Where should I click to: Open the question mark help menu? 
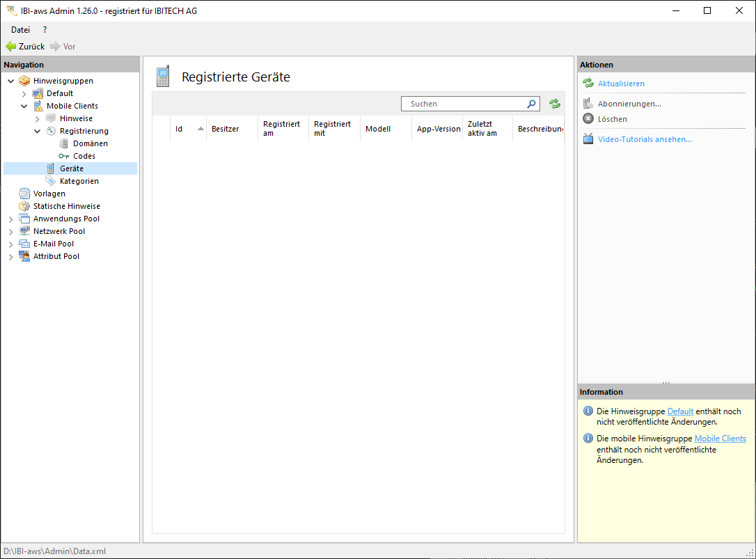pyautogui.click(x=45, y=30)
